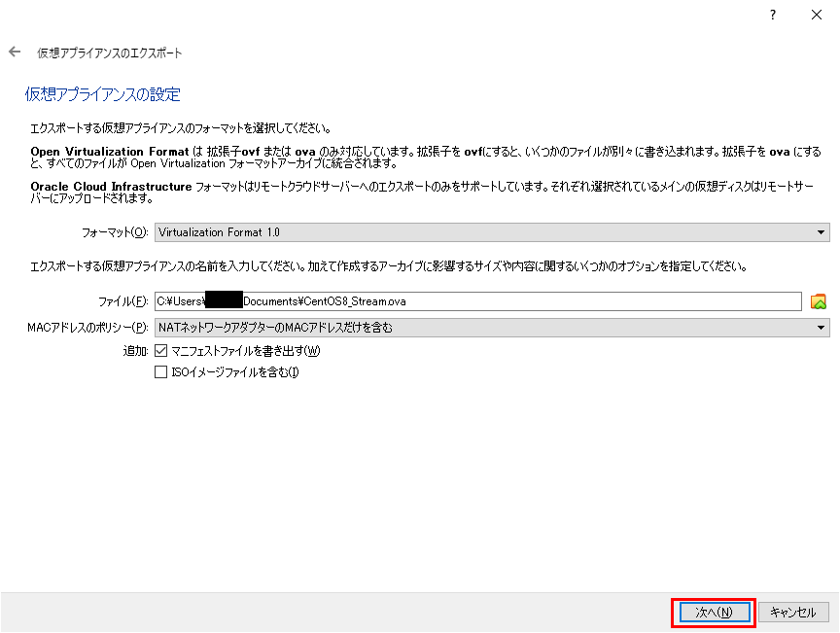Click the 仮想アプライアンスのエクスポート title text
This screenshot has width=840, height=633.
tap(109, 53)
